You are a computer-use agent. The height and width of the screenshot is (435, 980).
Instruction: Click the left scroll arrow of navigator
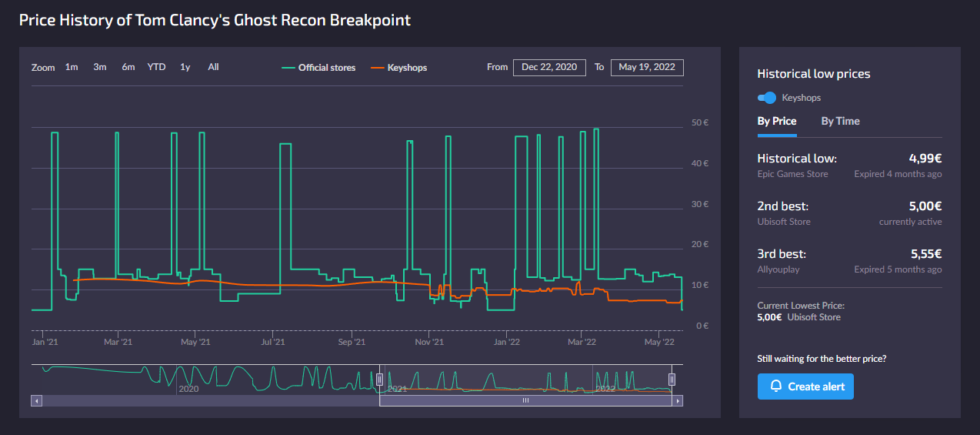click(x=35, y=401)
